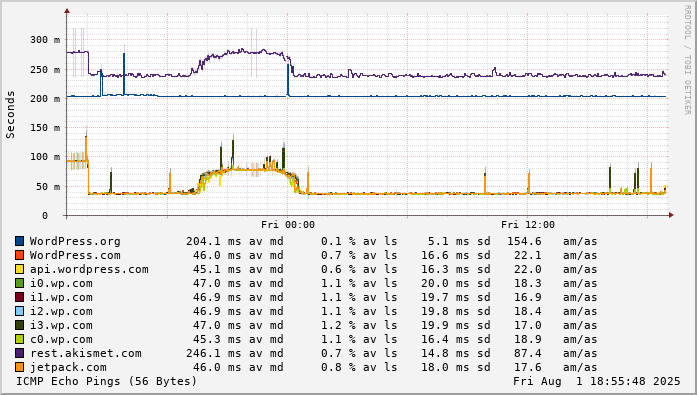The width and height of the screenshot is (697, 395).
Task: Click the 250 m y-axis label
Action: 45,70
